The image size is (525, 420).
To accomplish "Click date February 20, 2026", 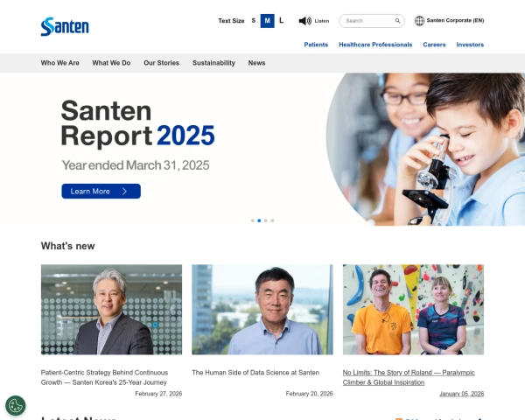I will pos(310,394).
